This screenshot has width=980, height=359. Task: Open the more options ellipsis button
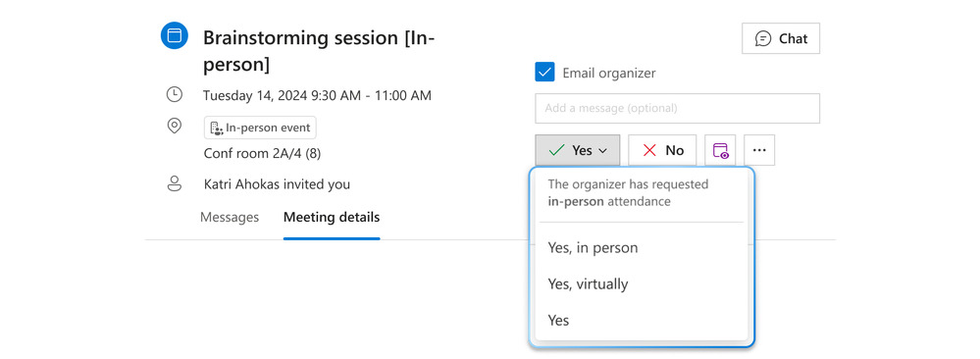(x=759, y=150)
